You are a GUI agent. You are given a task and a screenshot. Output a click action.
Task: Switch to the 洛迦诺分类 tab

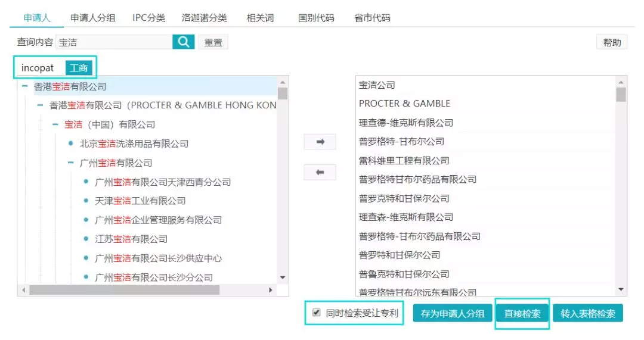tap(204, 18)
